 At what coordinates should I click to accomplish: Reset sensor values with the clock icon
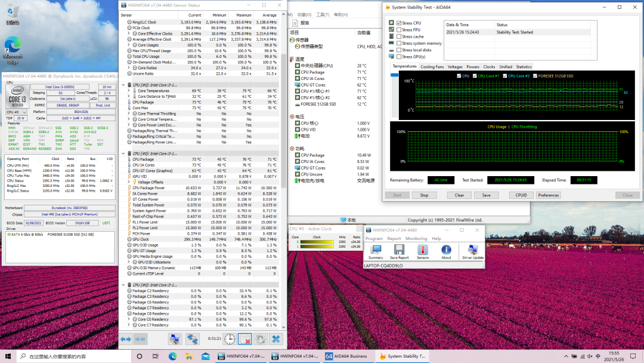[x=230, y=339]
